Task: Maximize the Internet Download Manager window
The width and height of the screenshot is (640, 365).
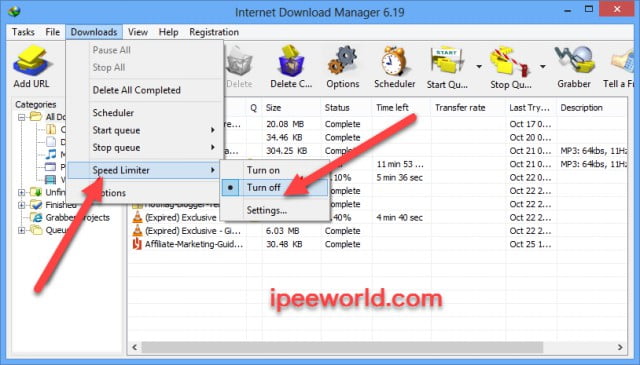Action: point(589,9)
